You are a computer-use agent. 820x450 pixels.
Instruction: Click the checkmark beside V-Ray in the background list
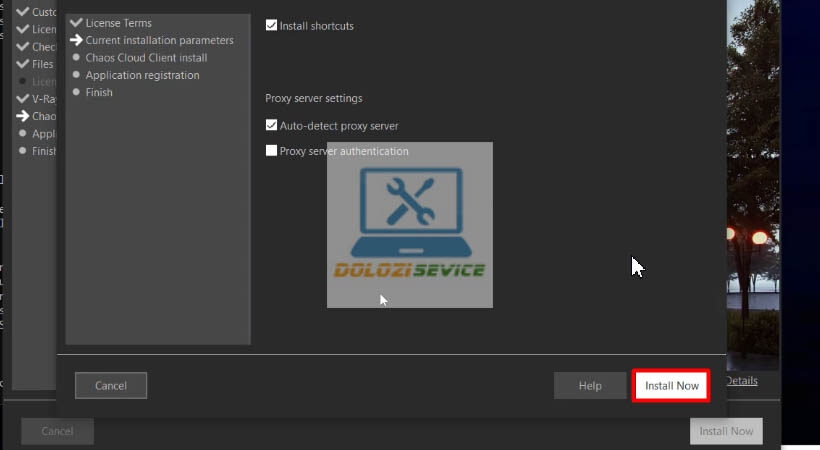click(23, 99)
